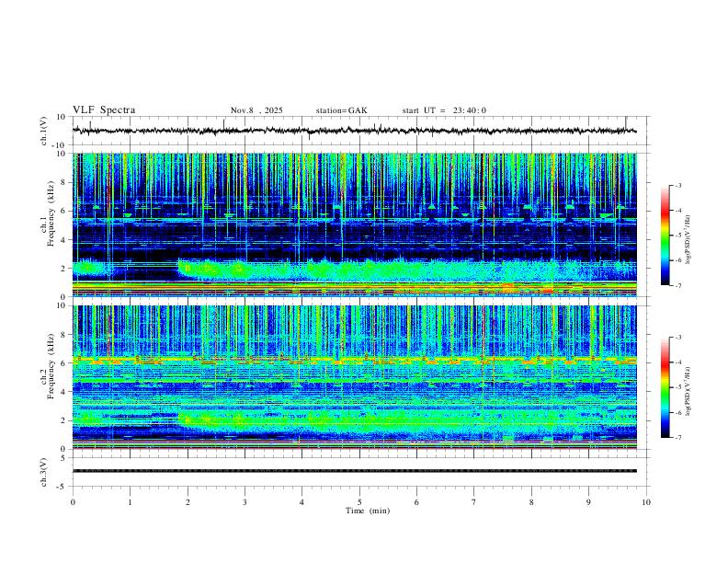Click the "-7" label on ch.2 colorbar
Viewport: 728px width, 563px height.
click(677, 438)
